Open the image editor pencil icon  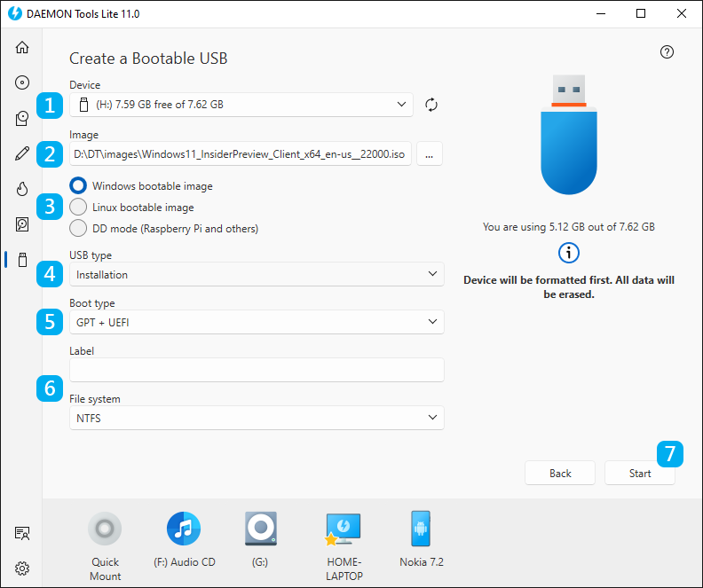point(22,153)
